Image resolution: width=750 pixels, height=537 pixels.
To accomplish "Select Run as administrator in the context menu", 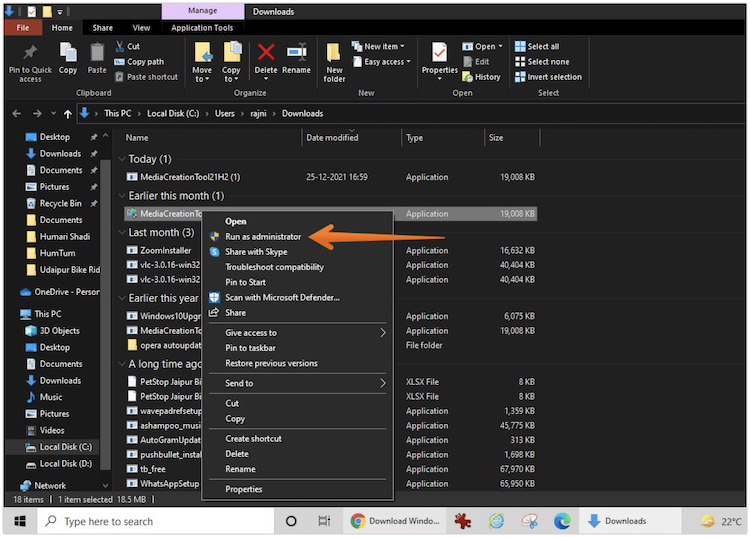I will pos(263,237).
